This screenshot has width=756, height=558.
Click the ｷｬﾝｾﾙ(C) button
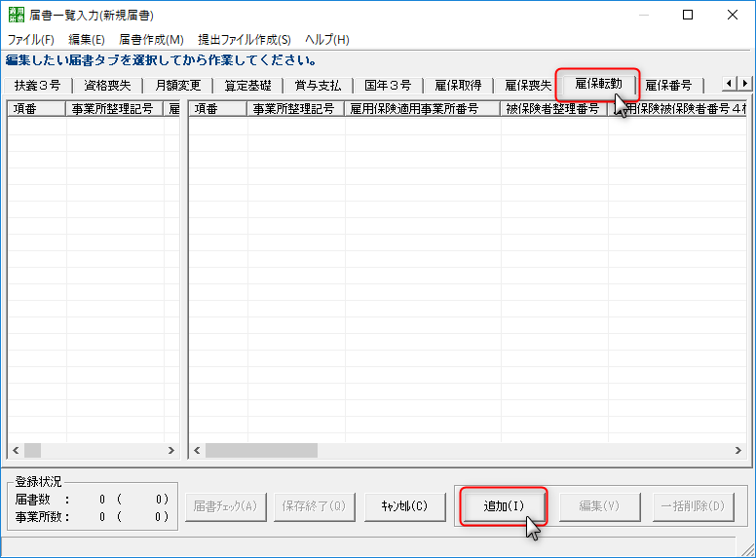pyautogui.click(x=404, y=506)
